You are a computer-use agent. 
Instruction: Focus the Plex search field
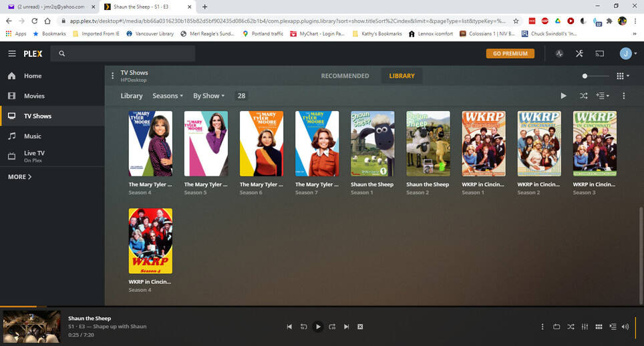(123, 53)
